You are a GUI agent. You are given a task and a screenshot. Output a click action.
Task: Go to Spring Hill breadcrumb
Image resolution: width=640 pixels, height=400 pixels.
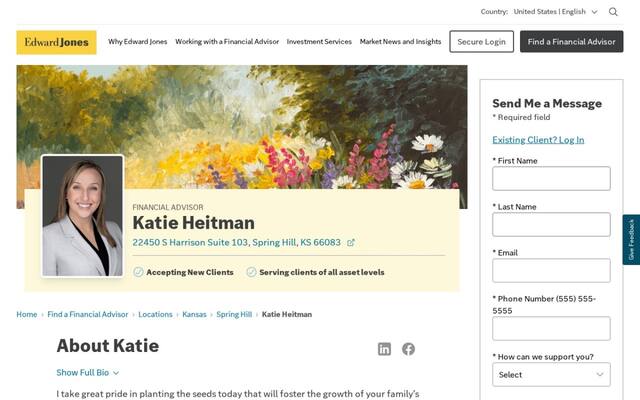234,314
